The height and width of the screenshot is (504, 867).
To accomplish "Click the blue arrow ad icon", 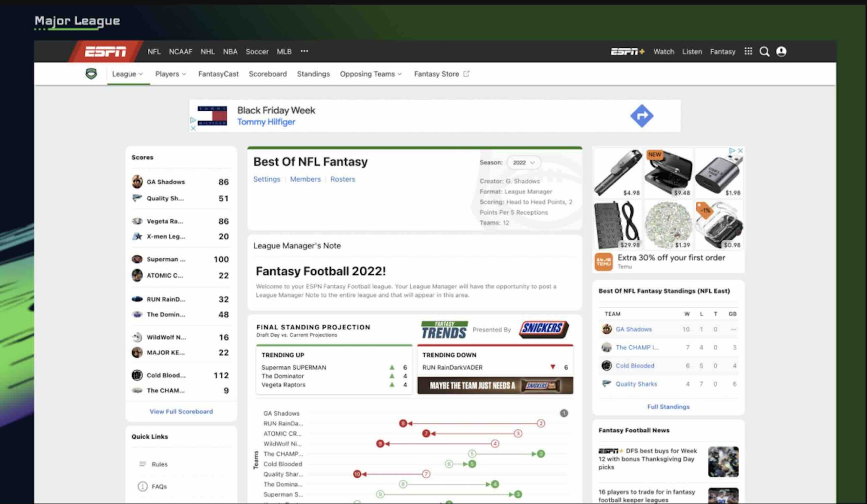I will click(642, 116).
